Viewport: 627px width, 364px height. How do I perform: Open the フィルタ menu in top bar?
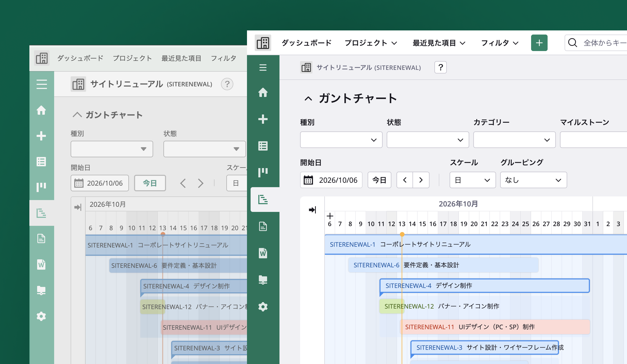(500, 43)
